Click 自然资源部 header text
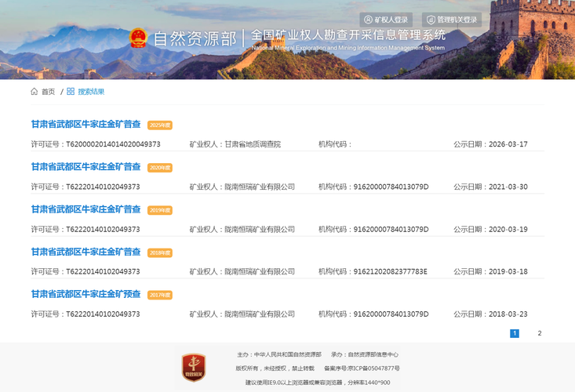The image size is (575, 392). tap(195, 38)
